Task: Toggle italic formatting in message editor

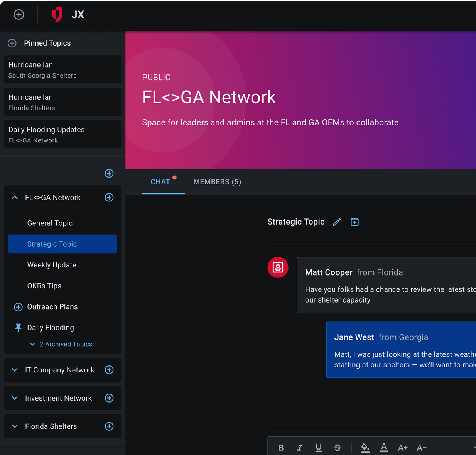Action: (x=300, y=448)
